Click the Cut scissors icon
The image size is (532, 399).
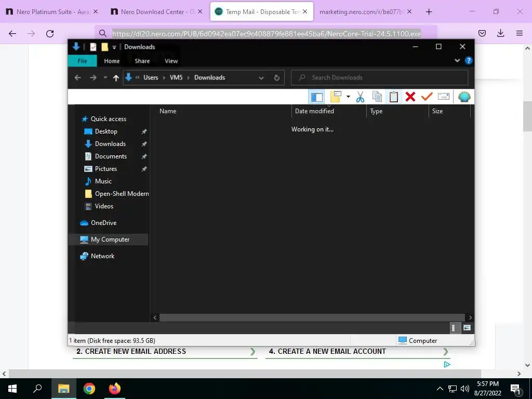coord(360,97)
